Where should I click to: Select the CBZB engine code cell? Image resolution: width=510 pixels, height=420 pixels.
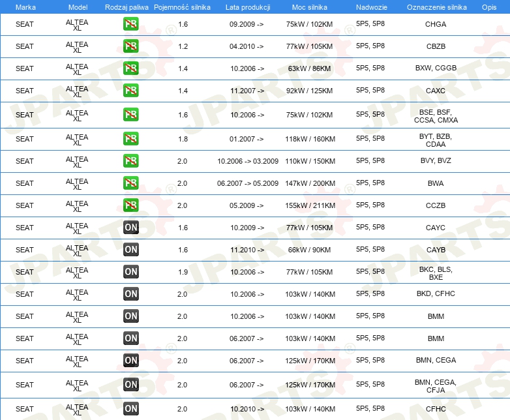coord(436,46)
